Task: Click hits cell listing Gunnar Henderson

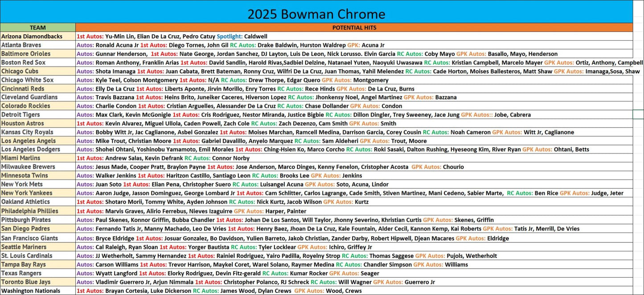Action: coord(354,54)
